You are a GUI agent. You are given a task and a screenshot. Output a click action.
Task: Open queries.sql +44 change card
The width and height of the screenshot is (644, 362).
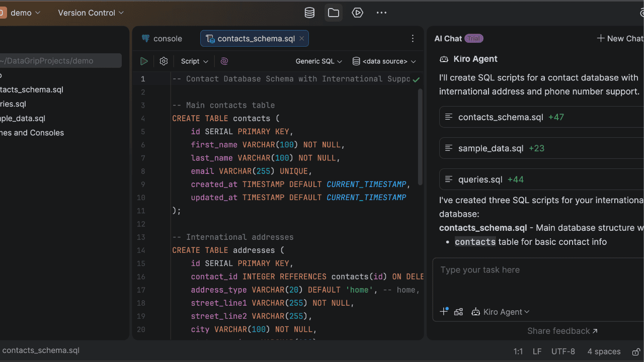click(541, 179)
